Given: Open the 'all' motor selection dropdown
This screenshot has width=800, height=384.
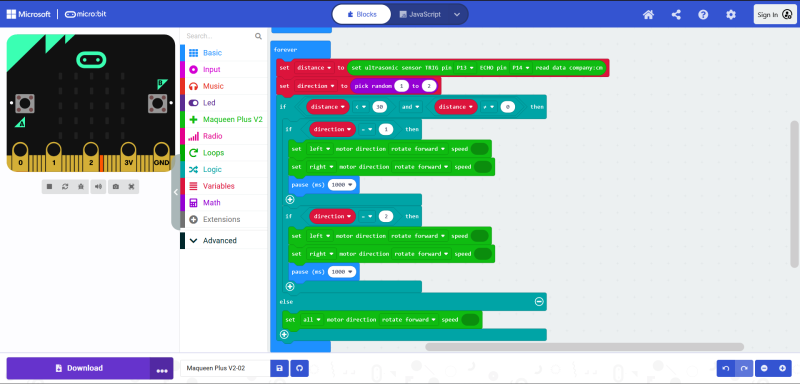Looking at the screenshot, I should tap(311, 320).
